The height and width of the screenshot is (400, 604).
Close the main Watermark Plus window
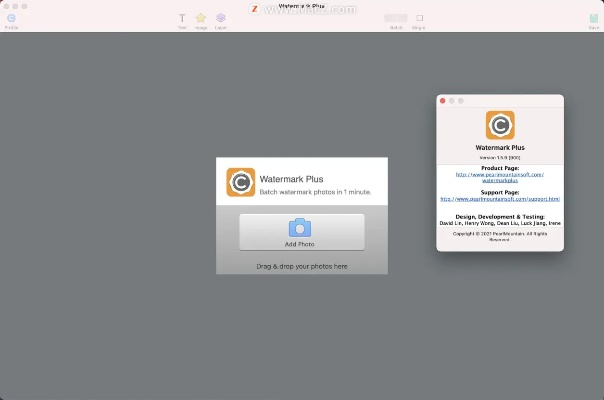[x=6, y=6]
